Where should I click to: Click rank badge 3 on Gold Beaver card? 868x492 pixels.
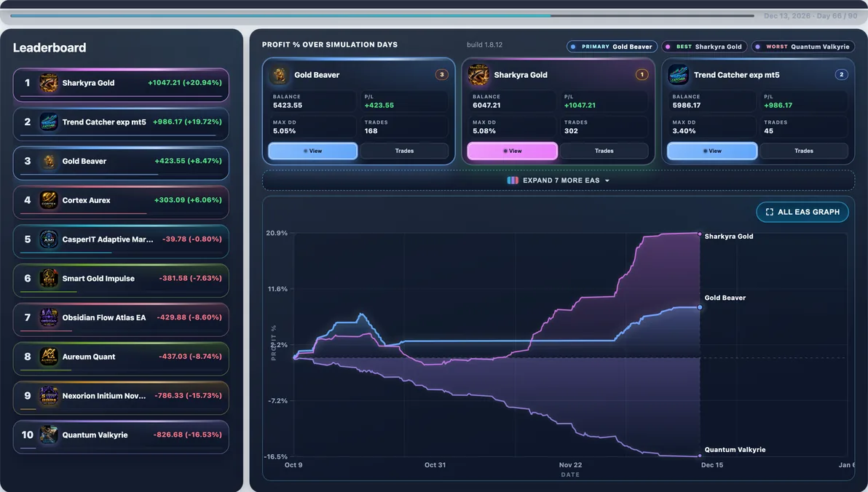click(442, 75)
